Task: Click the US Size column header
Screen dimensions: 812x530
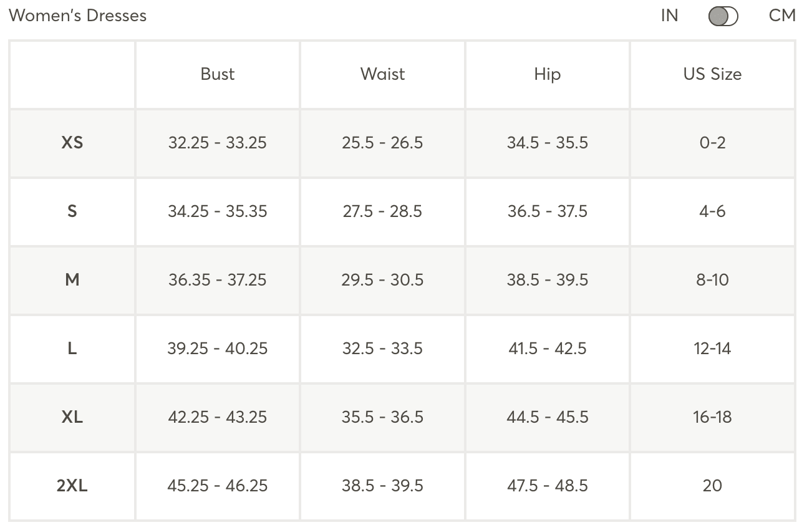Action: click(712, 74)
